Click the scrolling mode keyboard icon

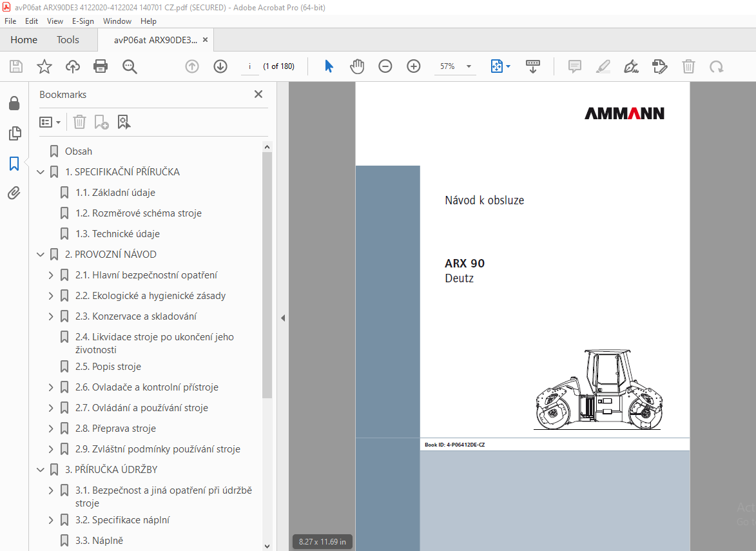[533, 66]
